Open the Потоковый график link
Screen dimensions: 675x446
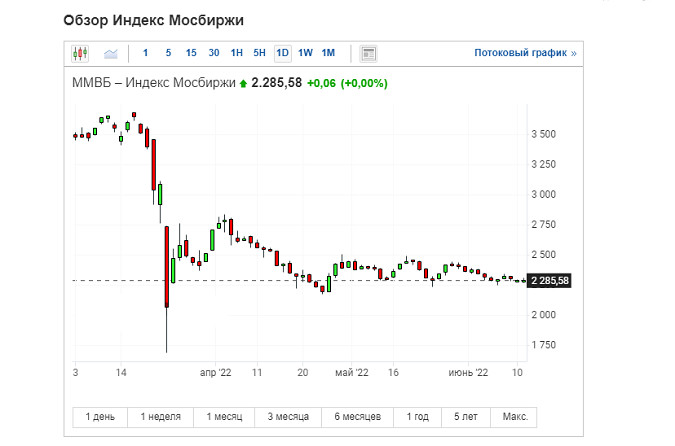525,53
